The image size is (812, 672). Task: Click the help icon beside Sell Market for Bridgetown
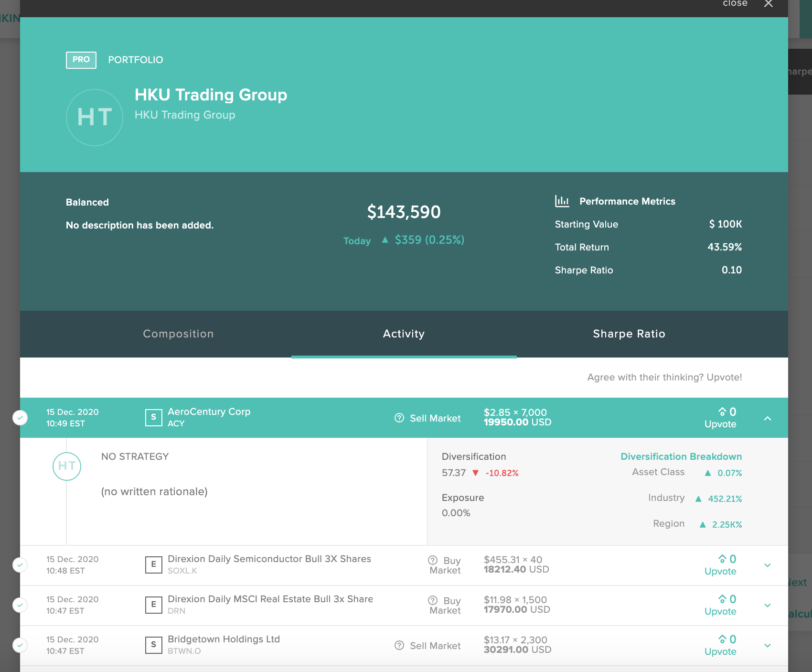(x=399, y=646)
